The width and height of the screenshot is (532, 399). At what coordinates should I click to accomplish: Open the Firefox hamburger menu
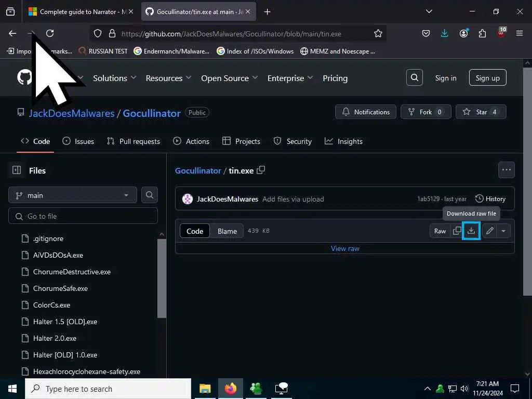tap(520, 33)
